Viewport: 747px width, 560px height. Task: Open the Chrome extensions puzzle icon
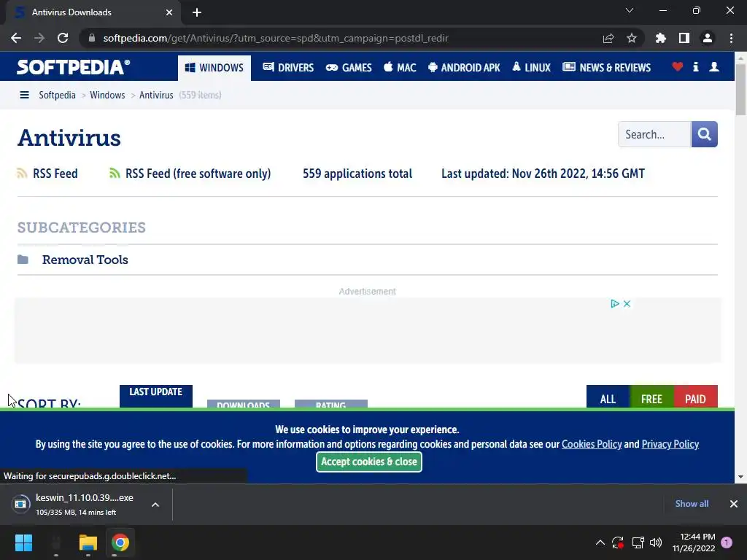tap(661, 38)
